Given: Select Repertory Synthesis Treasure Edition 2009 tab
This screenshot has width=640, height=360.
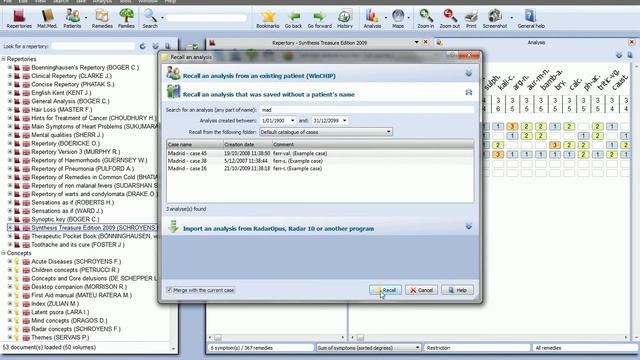Looking at the screenshot, I should point(319,42).
